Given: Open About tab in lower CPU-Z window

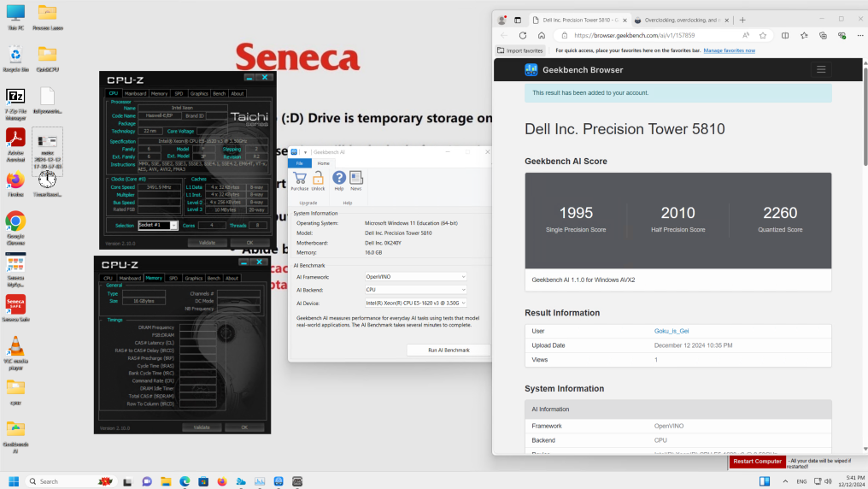Looking at the screenshot, I should (232, 278).
